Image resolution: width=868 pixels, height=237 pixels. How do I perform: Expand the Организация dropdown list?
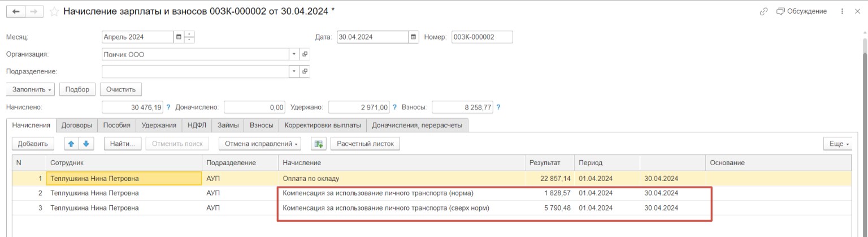(x=293, y=54)
